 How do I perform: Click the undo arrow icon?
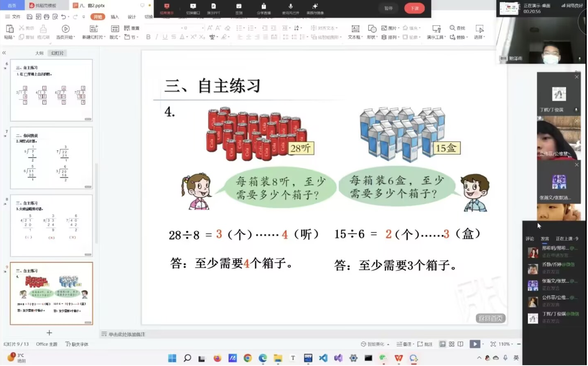pyautogui.click(x=63, y=17)
